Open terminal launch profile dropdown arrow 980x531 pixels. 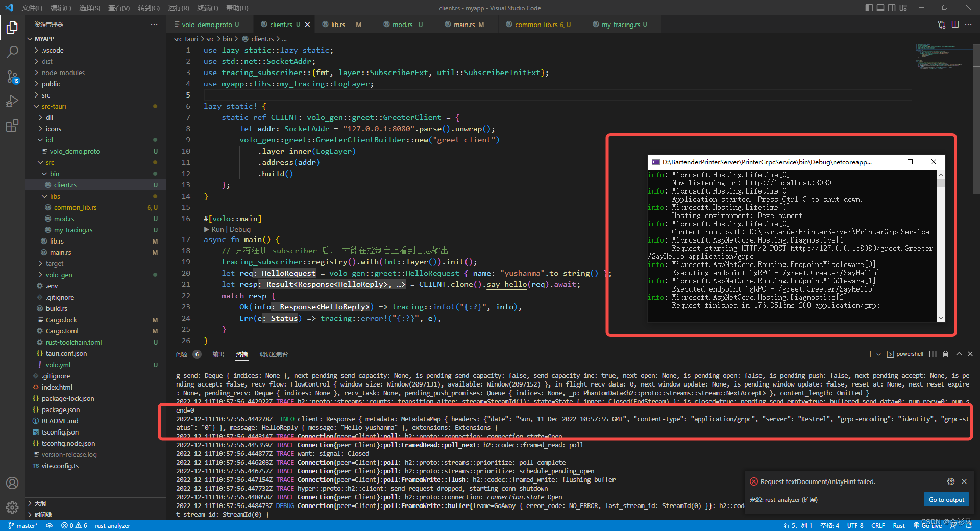click(x=878, y=354)
